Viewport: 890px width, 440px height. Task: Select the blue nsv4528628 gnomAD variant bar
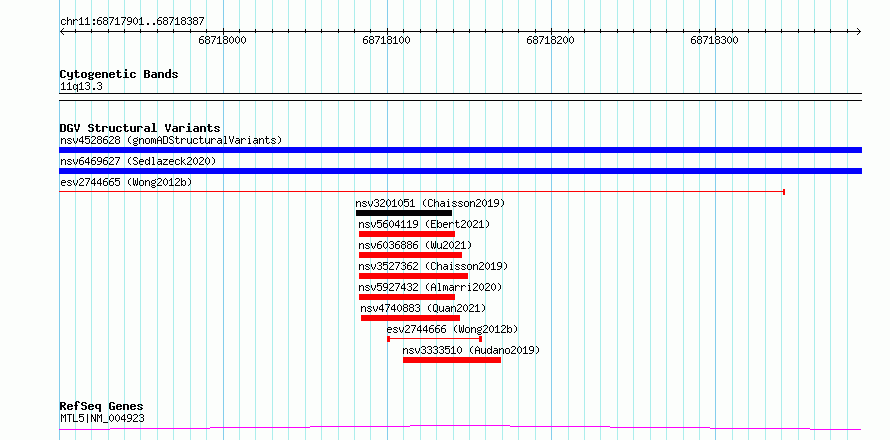point(460,150)
